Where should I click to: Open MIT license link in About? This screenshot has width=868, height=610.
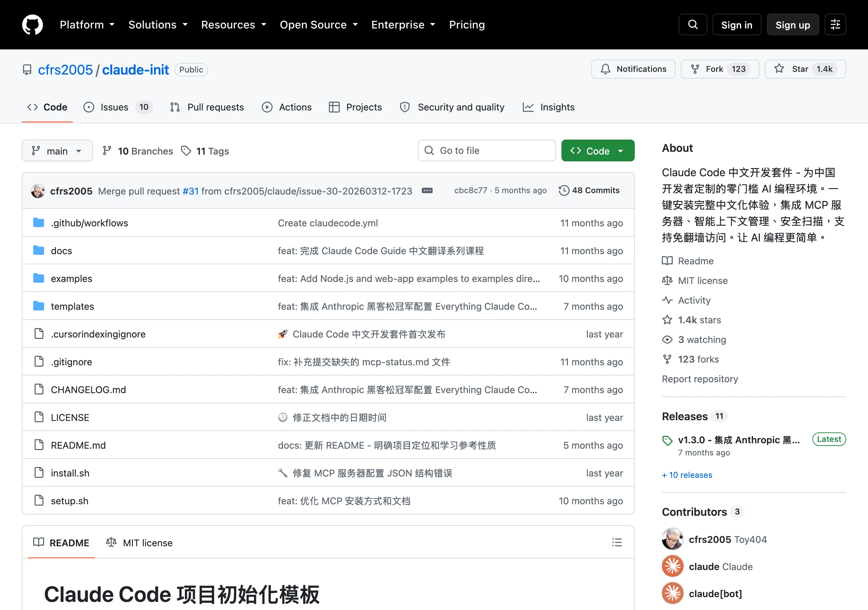695,281
